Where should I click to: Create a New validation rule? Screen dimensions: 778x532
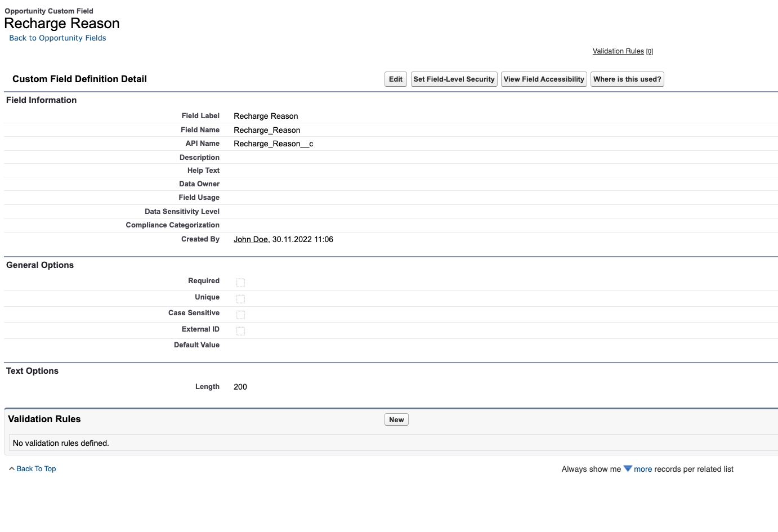click(x=396, y=420)
